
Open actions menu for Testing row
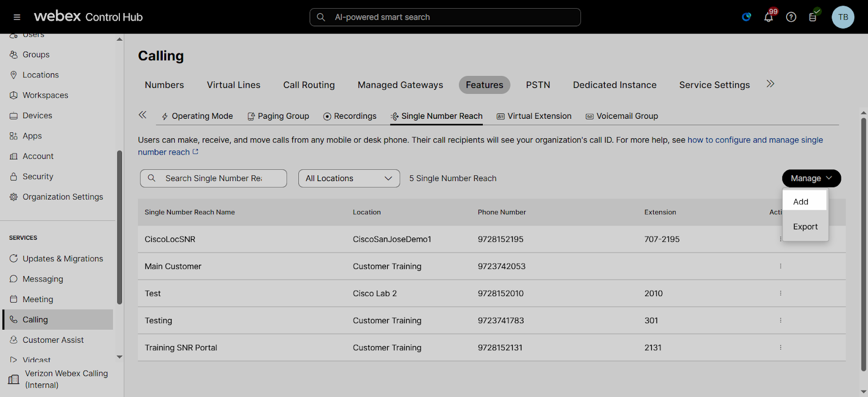(781, 321)
